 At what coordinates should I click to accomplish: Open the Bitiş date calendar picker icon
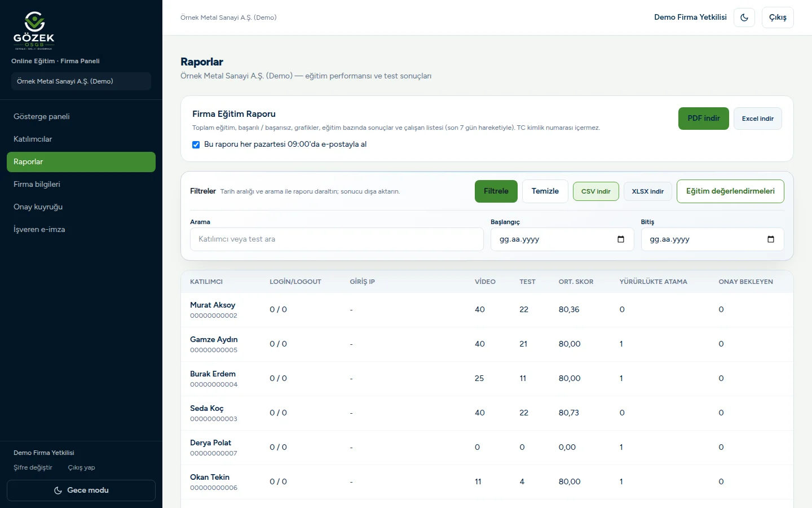[x=771, y=239]
